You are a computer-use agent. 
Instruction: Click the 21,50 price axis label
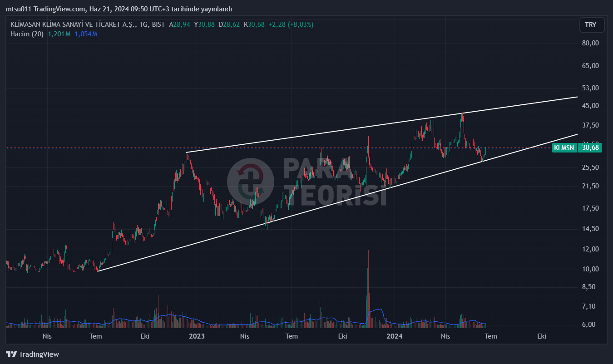590,186
